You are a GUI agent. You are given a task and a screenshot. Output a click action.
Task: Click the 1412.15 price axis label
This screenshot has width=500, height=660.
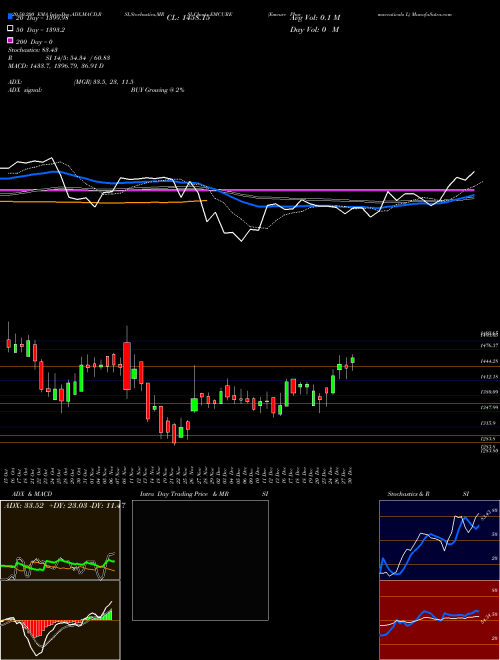pyautogui.click(x=490, y=377)
